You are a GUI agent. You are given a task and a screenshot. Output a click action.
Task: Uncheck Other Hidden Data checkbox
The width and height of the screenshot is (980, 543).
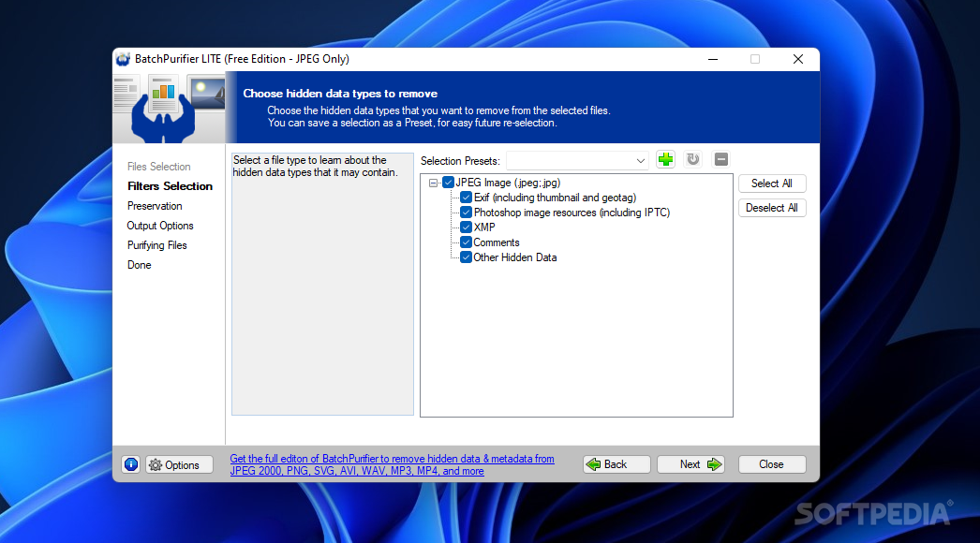467,257
